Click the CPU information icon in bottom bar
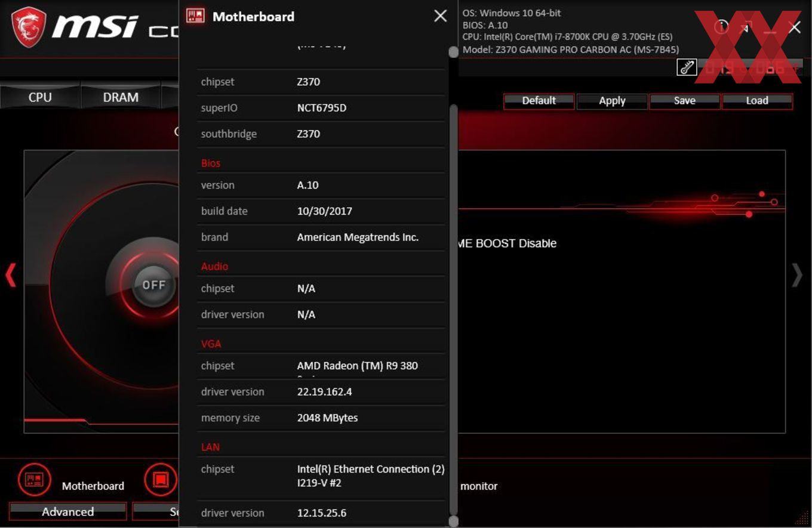812x528 pixels. pyautogui.click(x=161, y=480)
